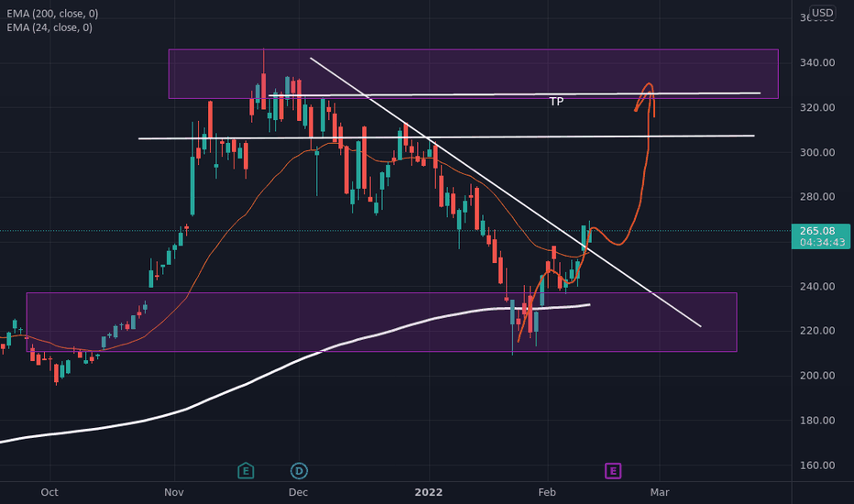Click the current price label 265.08
854x504 pixels.
point(817,231)
